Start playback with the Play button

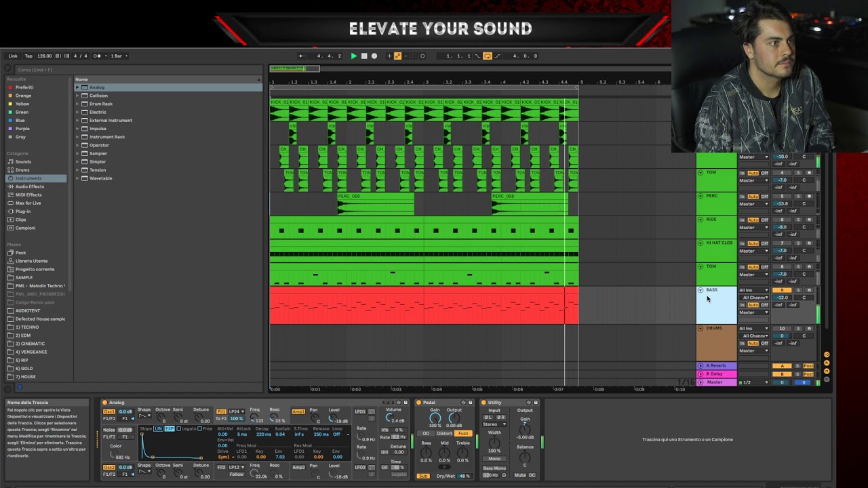pyautogui.click(x=354, y=56)
